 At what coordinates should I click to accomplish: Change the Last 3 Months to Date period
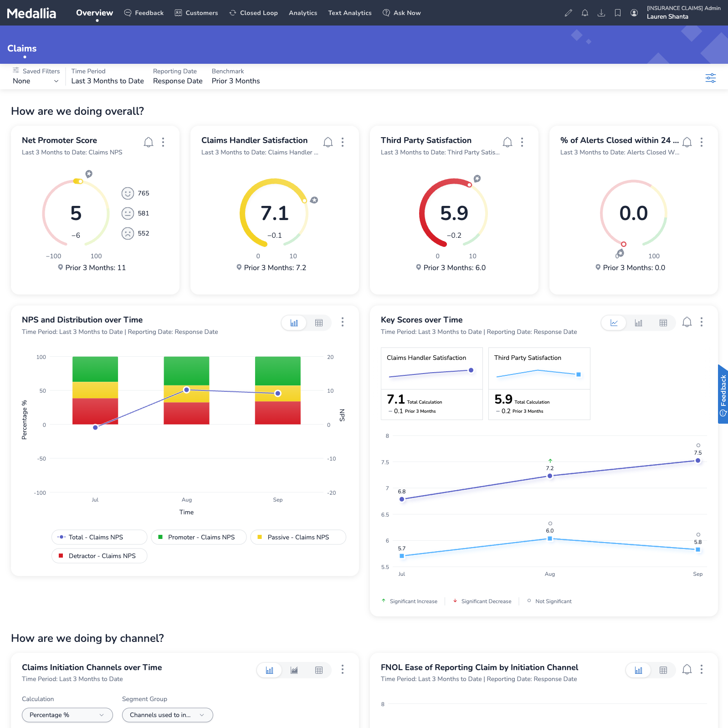pos(108,81)
